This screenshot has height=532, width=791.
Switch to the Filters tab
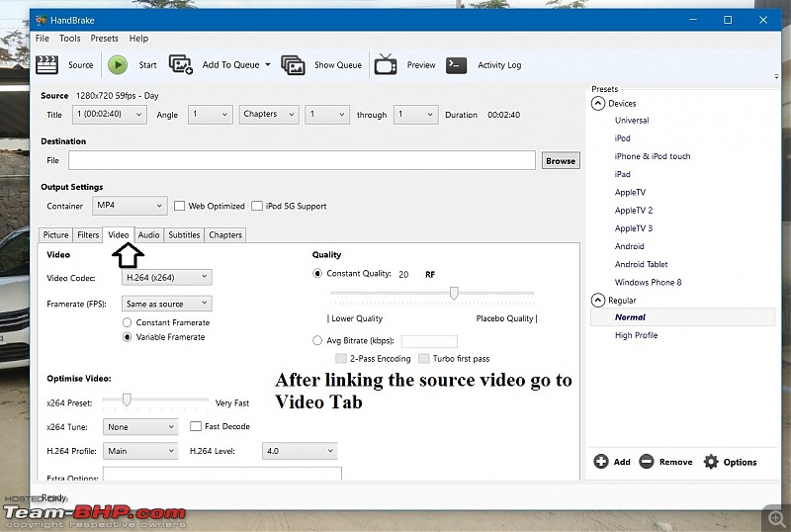88,234
